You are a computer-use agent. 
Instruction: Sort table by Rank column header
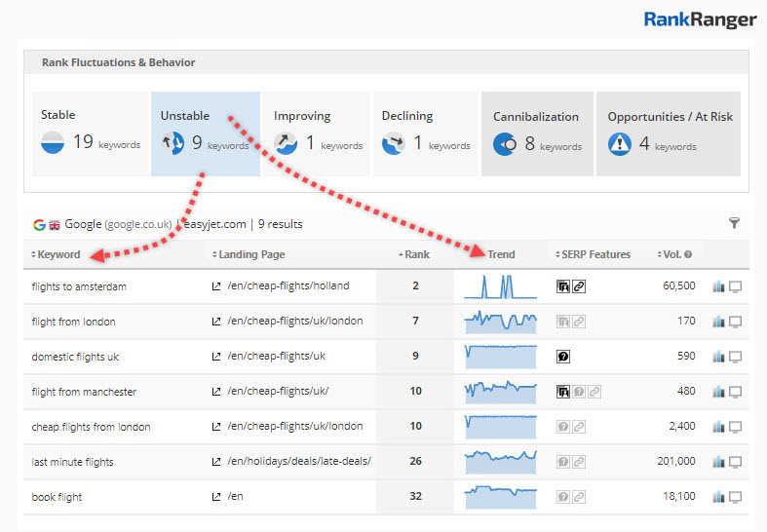415,255
